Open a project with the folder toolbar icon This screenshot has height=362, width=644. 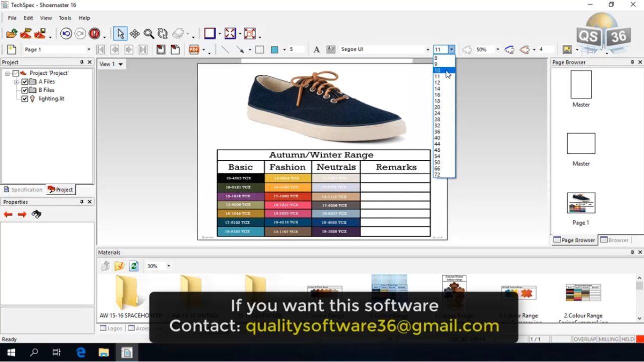(11, 33)
